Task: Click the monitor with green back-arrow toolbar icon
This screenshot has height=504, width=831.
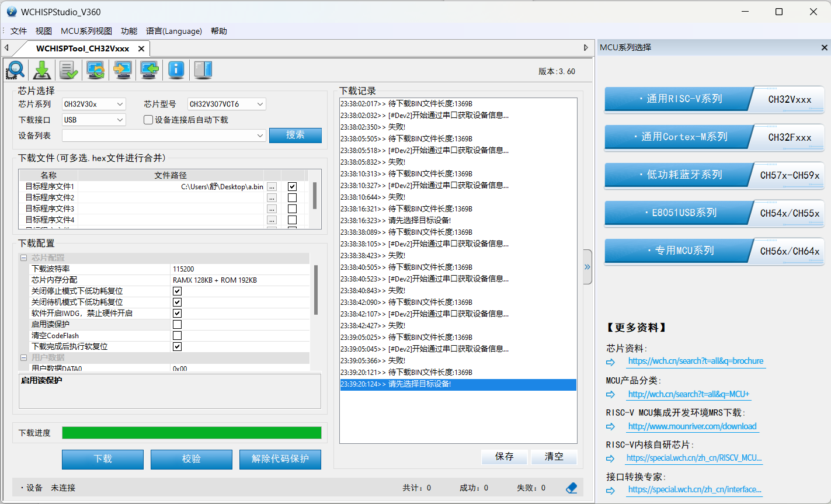Action: [x=149, y=69]
